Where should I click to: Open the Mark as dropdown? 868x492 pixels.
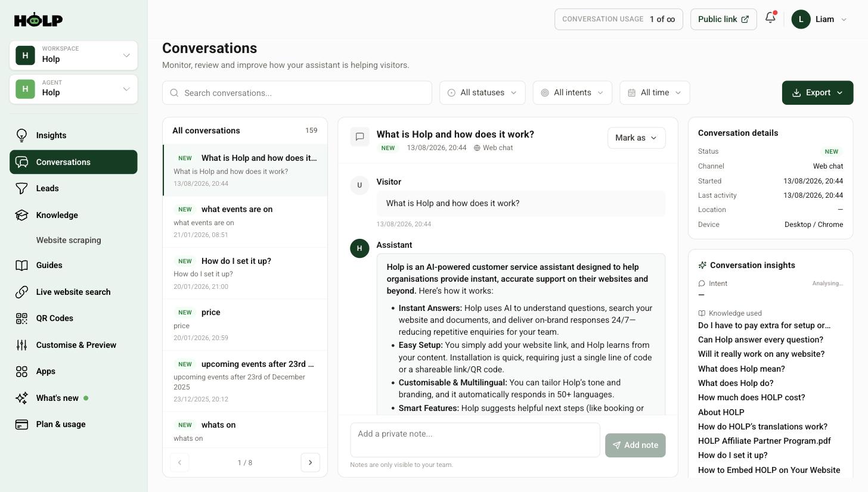coord(636,138)
